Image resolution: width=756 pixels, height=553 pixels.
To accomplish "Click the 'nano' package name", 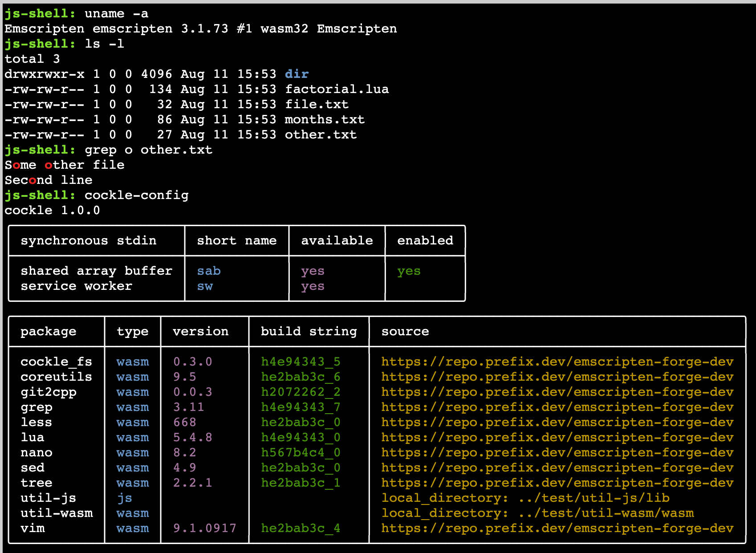I will pyautogui.click(x=37, y=453).
